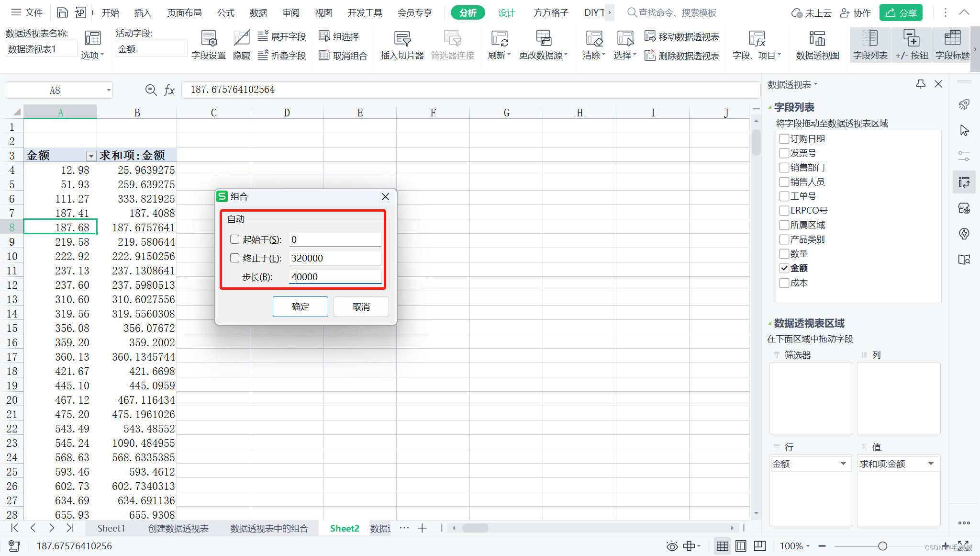The width and height of the screenshot is (980, 556).
Task: Open 刷新 refresh dropdown
Action: [499, 56]
